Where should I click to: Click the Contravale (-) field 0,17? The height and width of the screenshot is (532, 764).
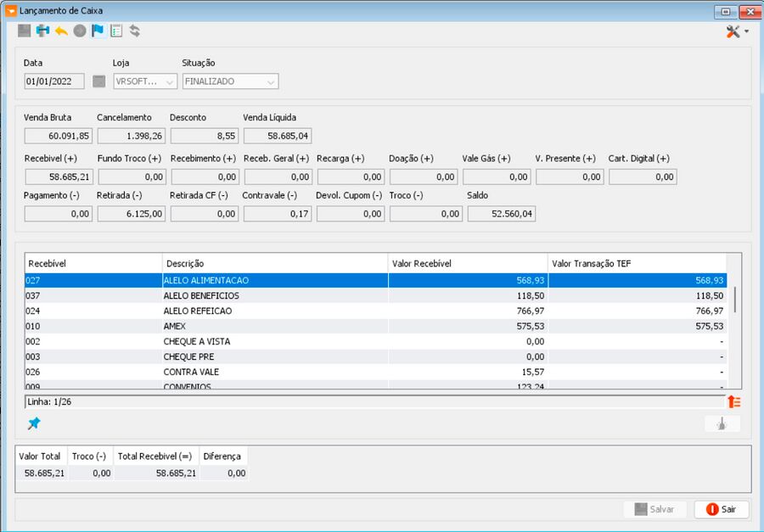coord(278,214)
